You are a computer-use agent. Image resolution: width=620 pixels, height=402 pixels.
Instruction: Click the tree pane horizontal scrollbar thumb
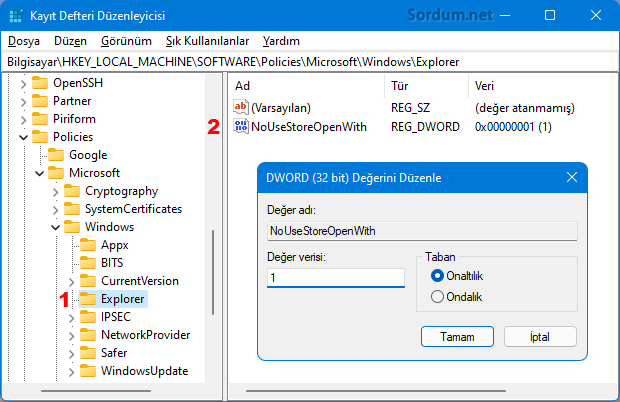(96, 391)
